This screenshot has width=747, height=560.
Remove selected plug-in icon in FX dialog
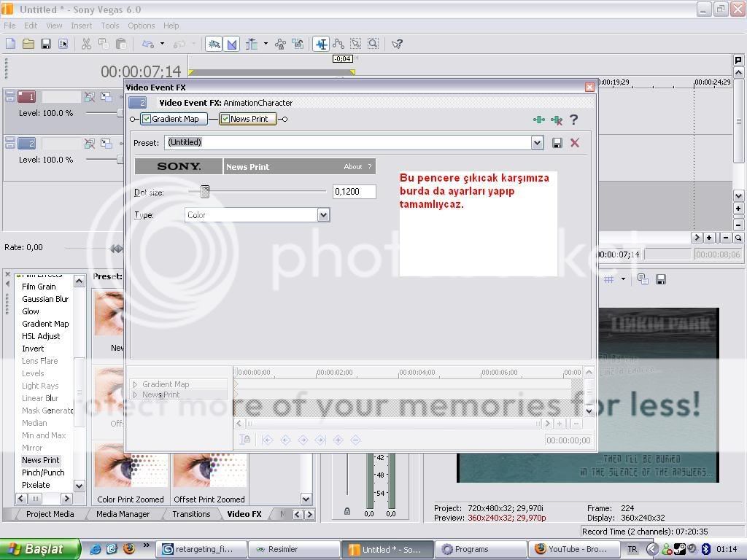point(557,120)
